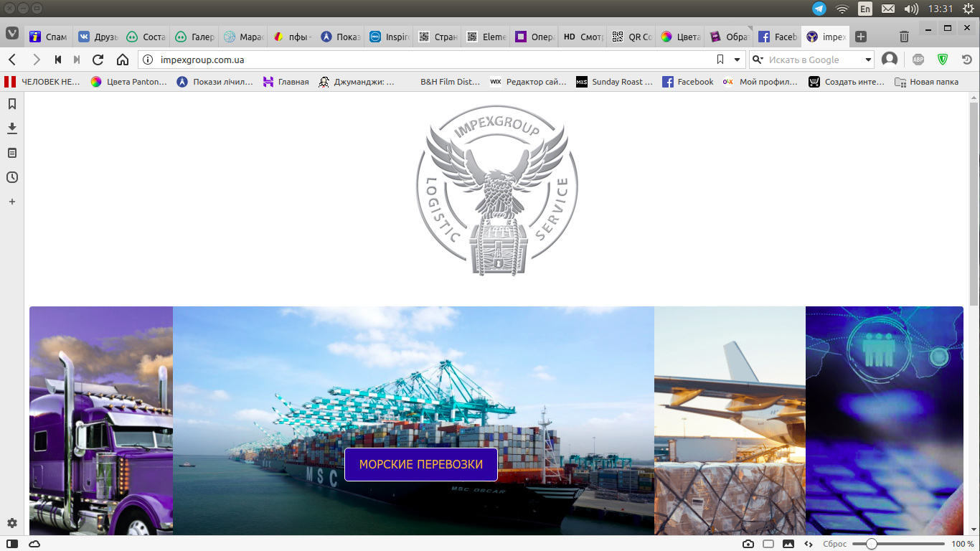This screenshot has height=551, width=980.
Task: Switch to the Facebook tab
Action: point(777,37)
